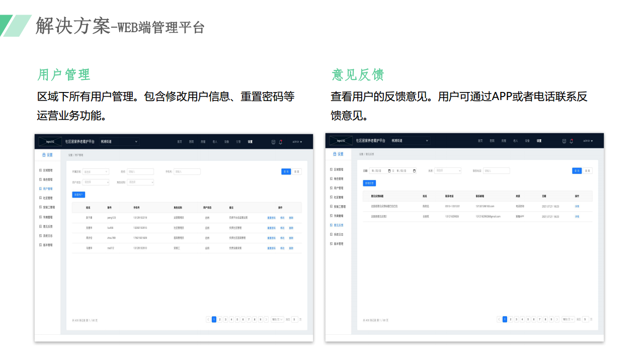Click the start date calendar icon in feedback filter

pyautogui.click(x=389, y=171)
